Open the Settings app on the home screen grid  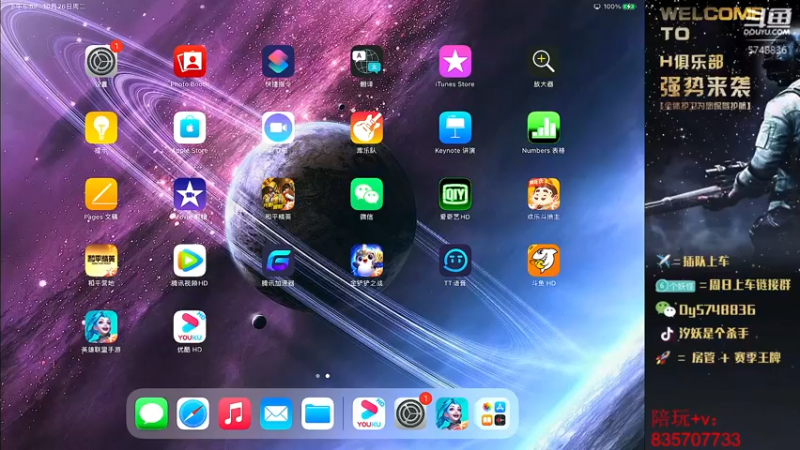(101, 62)
